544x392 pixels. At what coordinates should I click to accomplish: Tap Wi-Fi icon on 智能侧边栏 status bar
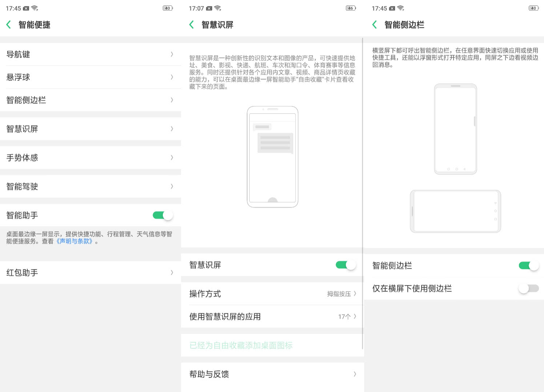pyautogui.click(x=401, y=8)
